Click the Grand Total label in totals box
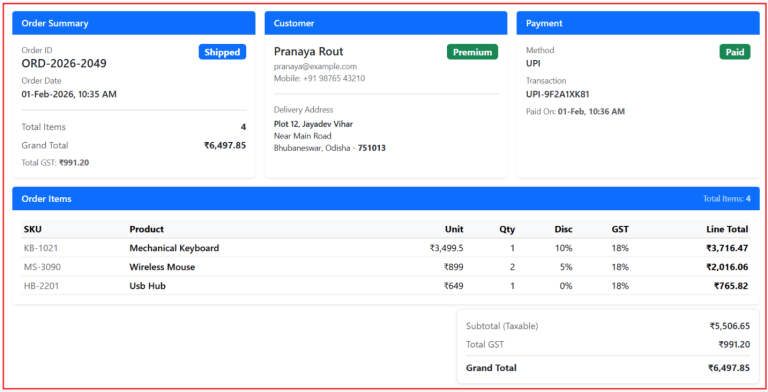 (491, 368)
